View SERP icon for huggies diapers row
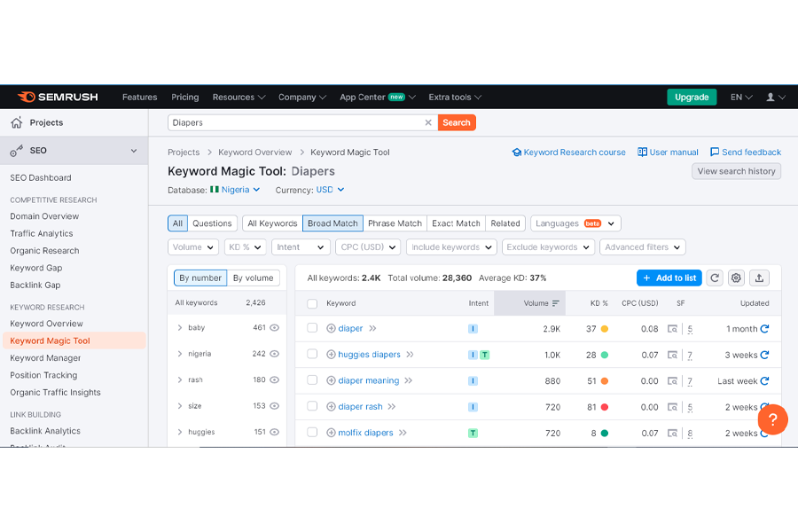Screen dimensions: 798x532 tap(672, 355)
